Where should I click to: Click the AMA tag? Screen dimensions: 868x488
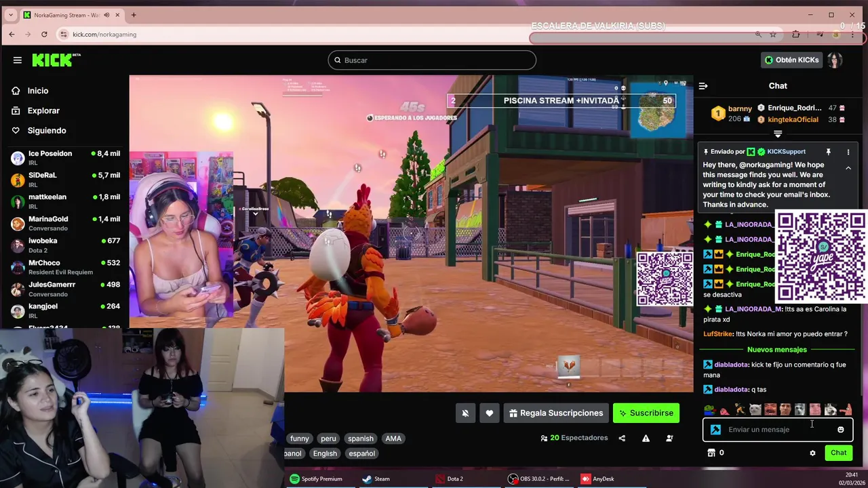click(393, 439)
